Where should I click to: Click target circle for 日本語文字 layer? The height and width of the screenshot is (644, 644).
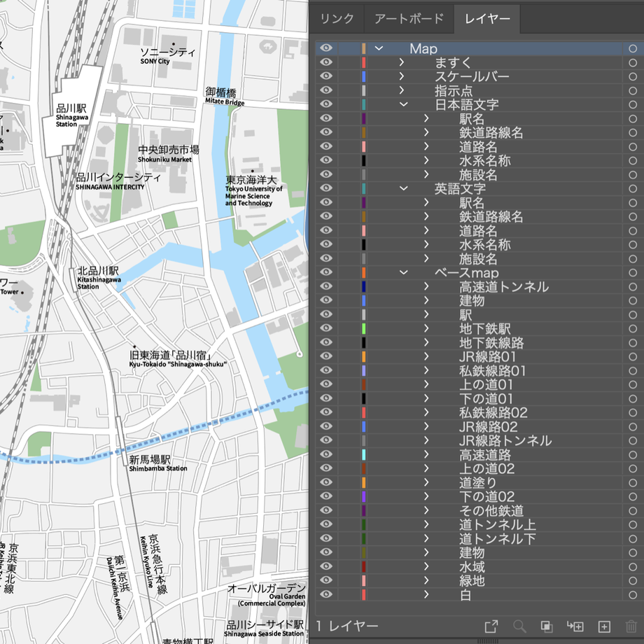tap(633, 104)
